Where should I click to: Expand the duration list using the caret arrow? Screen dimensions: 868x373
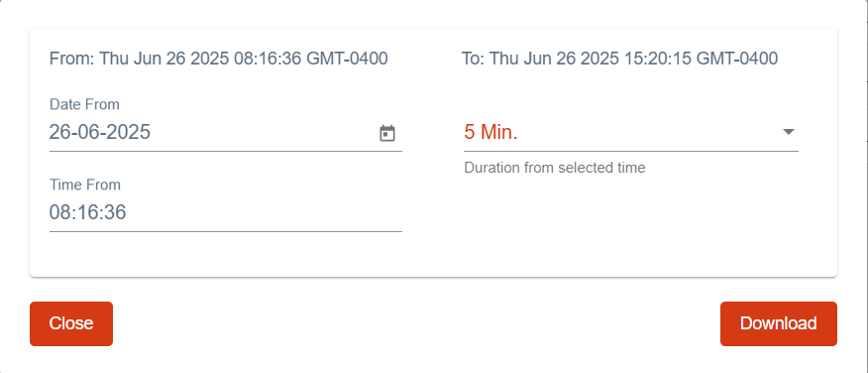789,132
